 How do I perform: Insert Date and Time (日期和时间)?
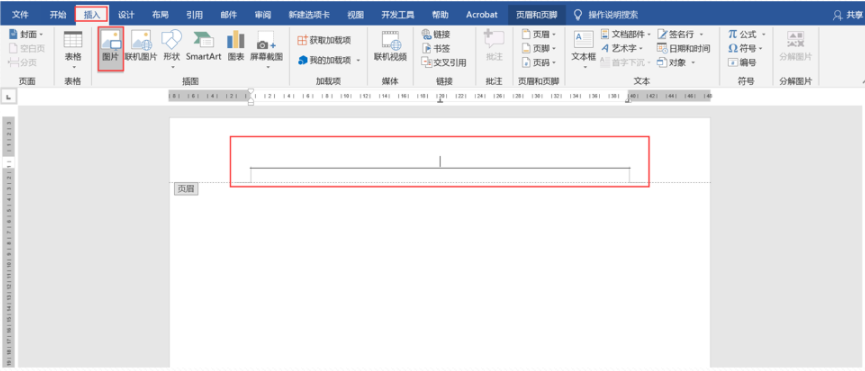point(684,49)
